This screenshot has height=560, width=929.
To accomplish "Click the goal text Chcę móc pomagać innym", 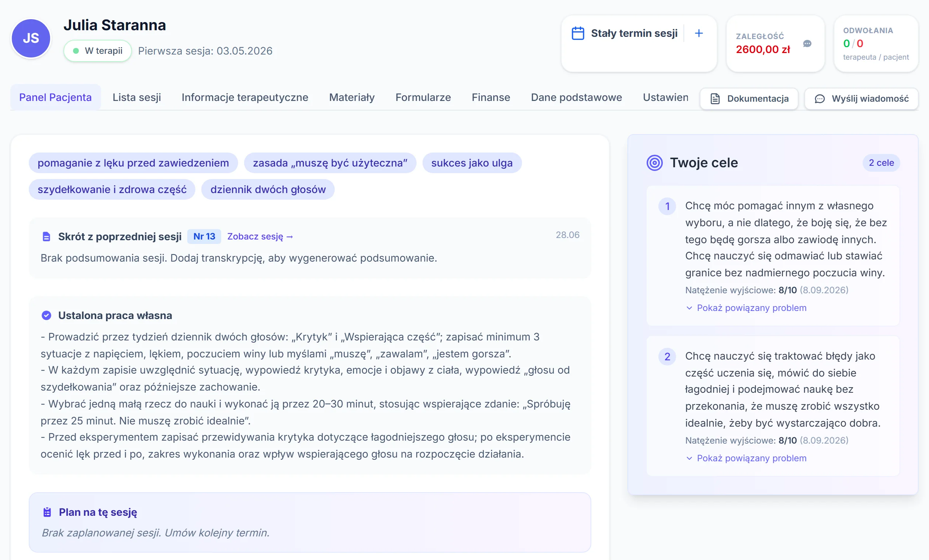I will click(785, 239).
